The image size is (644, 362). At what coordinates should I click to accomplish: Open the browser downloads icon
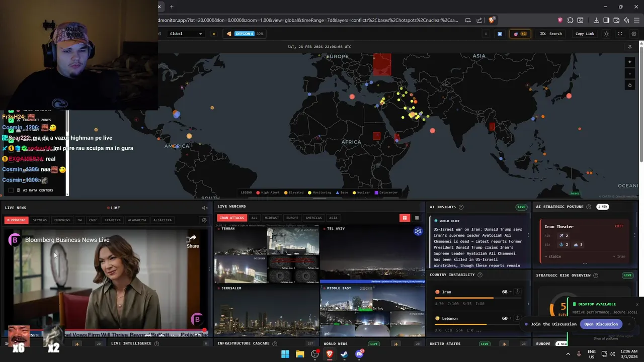(596, 20)
